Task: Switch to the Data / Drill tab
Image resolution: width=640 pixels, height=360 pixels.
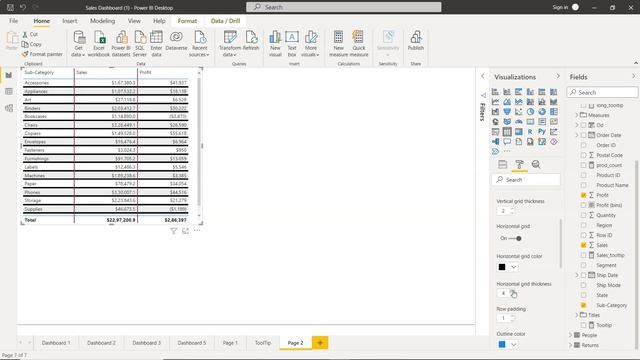Action: coord(225,21)
